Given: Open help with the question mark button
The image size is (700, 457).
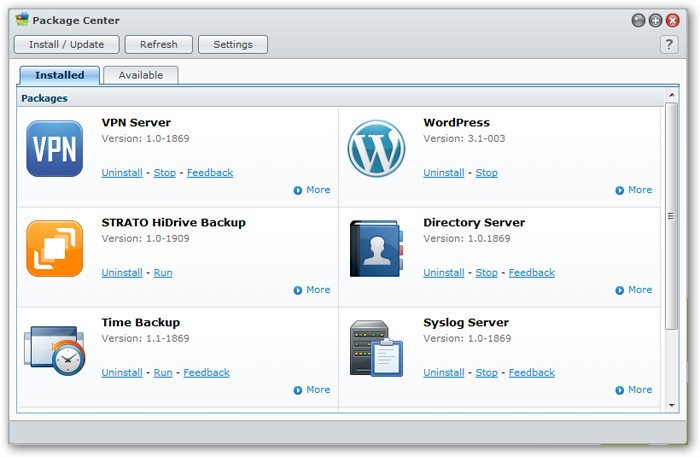Looking at the screenshot, I should (669, 44).
